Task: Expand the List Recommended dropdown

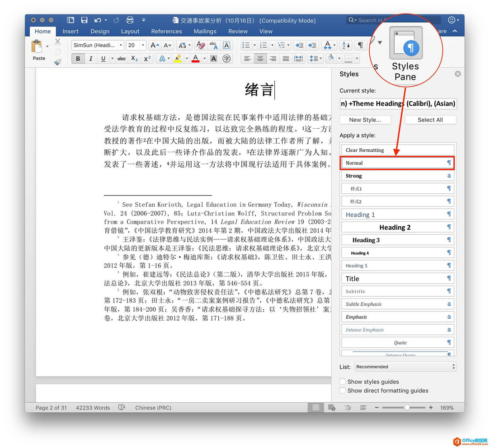Action: (x=405, y=367)
